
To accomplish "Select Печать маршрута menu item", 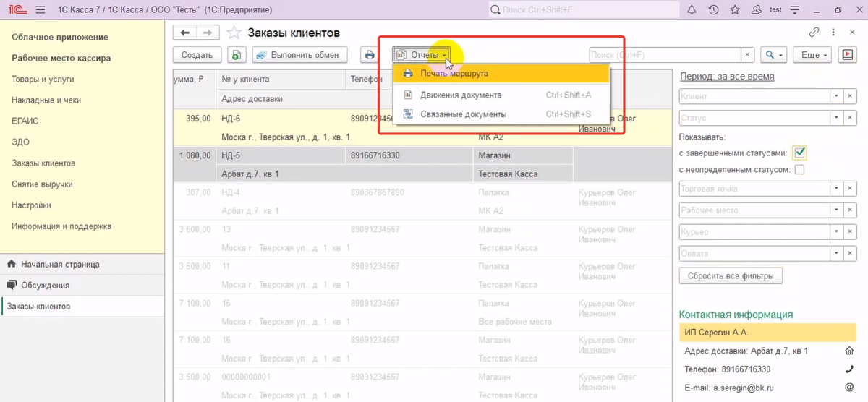I will [501, 74].
